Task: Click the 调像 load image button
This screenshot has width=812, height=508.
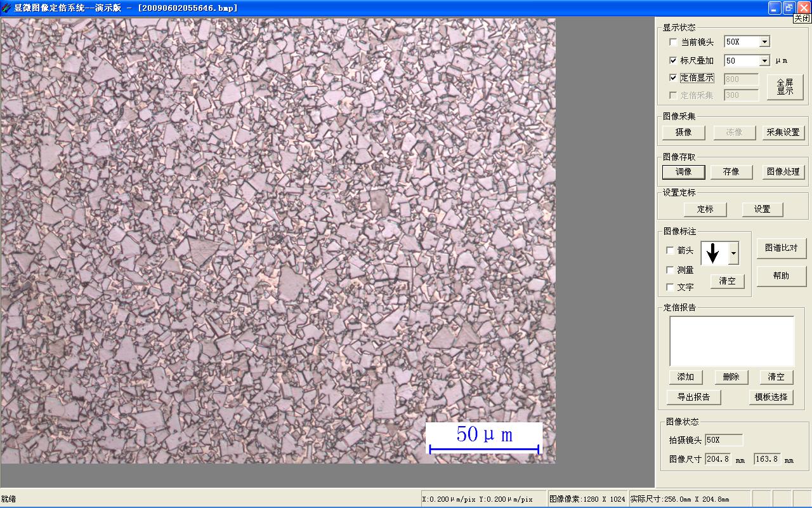Action: tap(683, 172)
